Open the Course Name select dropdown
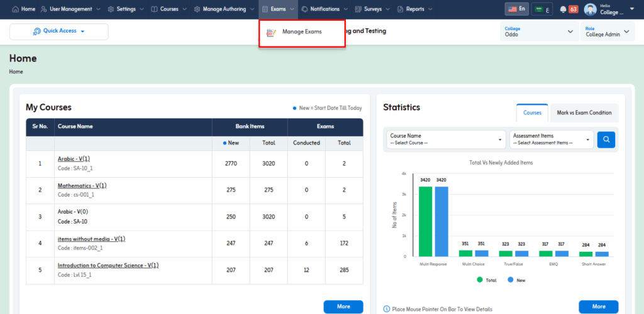This screenshot has width=644, height=314. [x=445, y=139]
